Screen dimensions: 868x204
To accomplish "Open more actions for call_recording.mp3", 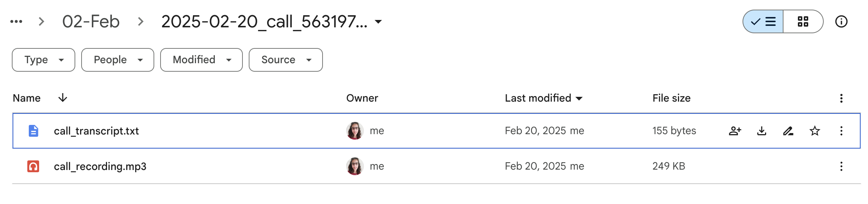I will point(841,166).
